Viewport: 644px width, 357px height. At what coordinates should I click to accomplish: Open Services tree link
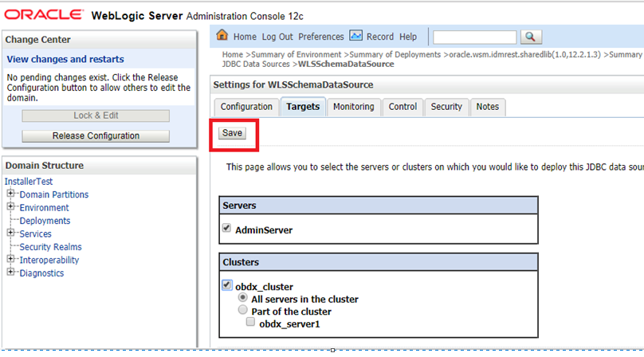[x=35, y=234]
